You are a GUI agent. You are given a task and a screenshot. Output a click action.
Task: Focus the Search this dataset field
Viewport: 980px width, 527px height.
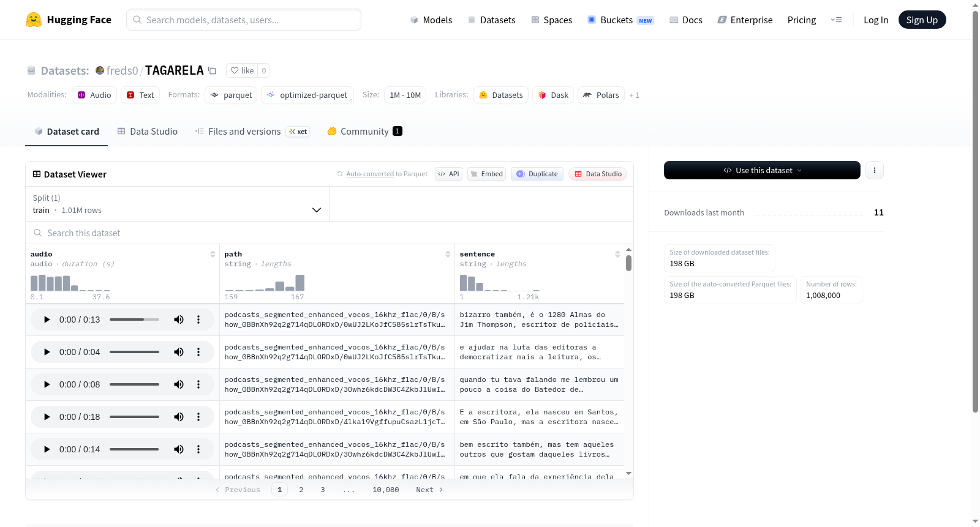(330, 233)
